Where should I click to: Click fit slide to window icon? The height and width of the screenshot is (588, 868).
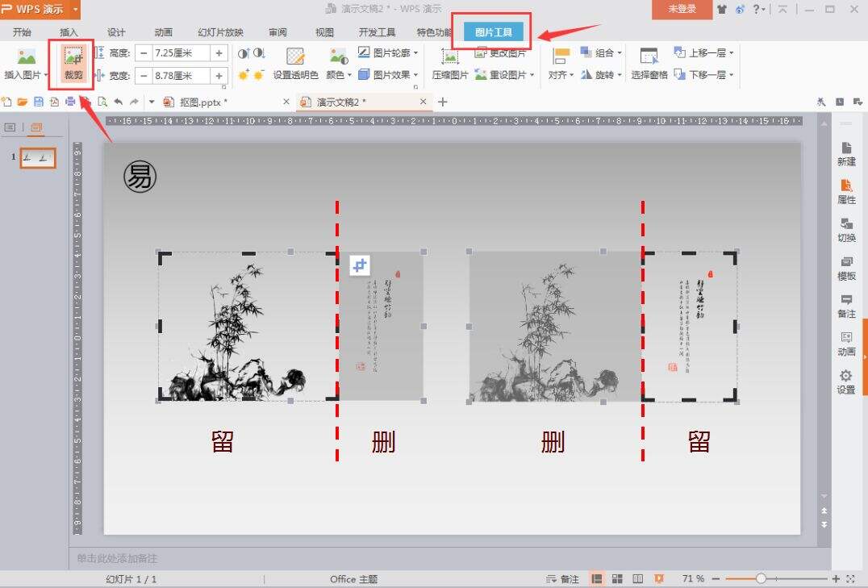[x=850, y=579]
